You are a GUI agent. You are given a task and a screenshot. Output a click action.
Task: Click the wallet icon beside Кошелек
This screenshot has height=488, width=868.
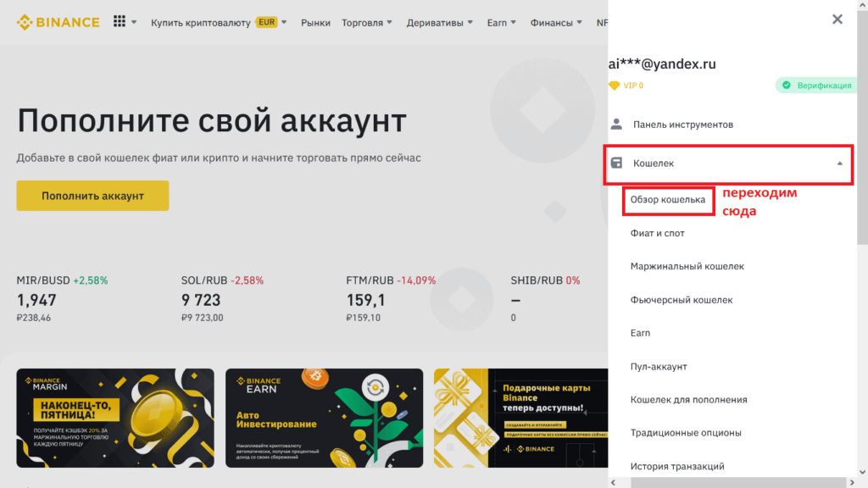pos(616,161)
